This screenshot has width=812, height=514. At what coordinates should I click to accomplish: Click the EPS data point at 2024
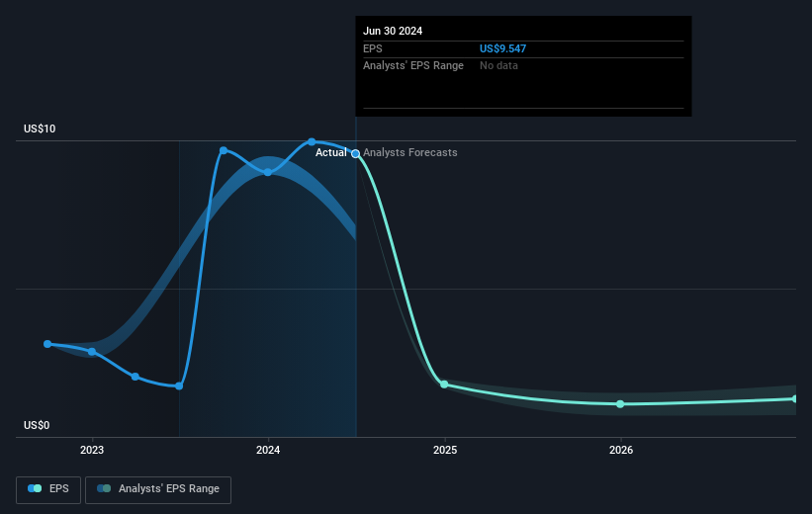[268, 172]
